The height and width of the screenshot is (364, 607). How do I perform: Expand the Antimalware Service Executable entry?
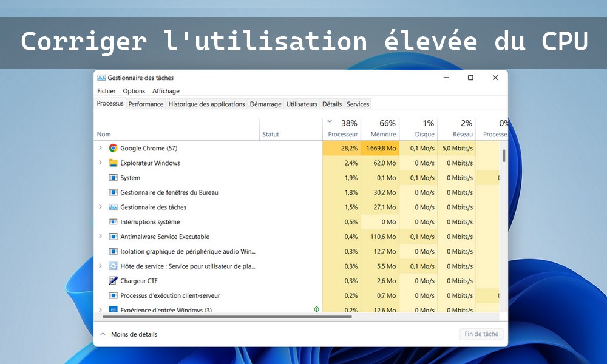101,237
